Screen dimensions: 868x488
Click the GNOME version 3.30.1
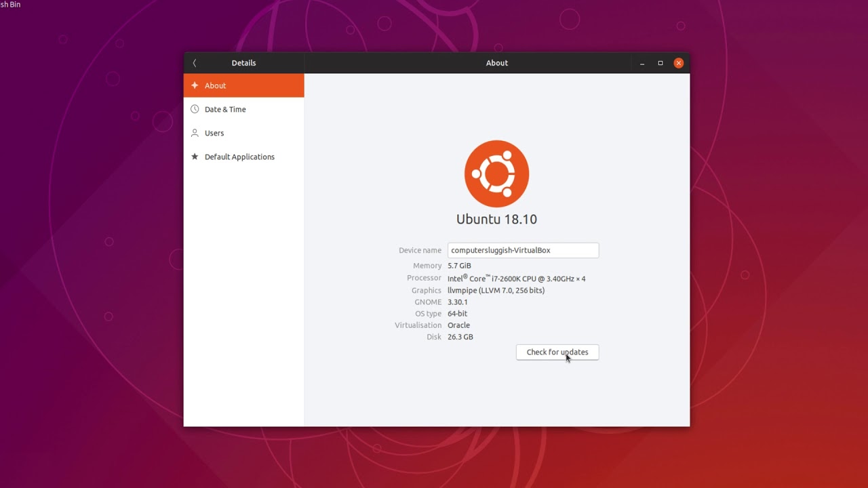(457, 302)
